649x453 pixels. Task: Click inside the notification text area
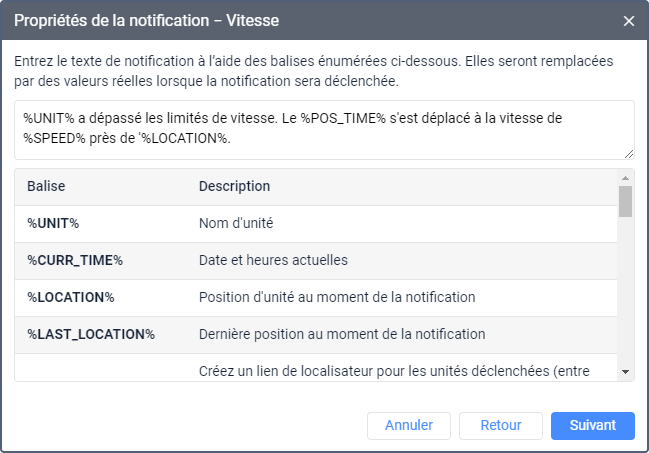pyautogui.click(x=323, y=130)
